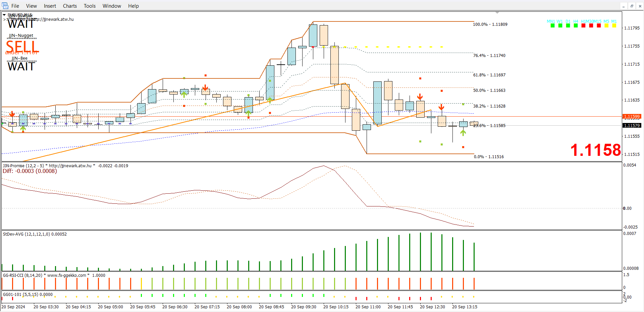Image resolution: width=644 pixels, height=312 pixels.
Task: Click the green MN1 timeframe square
Action: tap(552, 25)
